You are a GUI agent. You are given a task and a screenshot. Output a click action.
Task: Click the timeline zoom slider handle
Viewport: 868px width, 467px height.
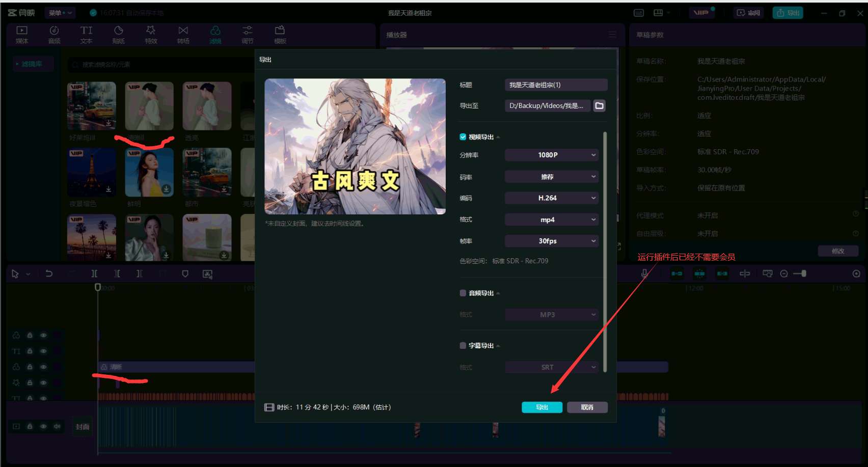tap(804, 273)
